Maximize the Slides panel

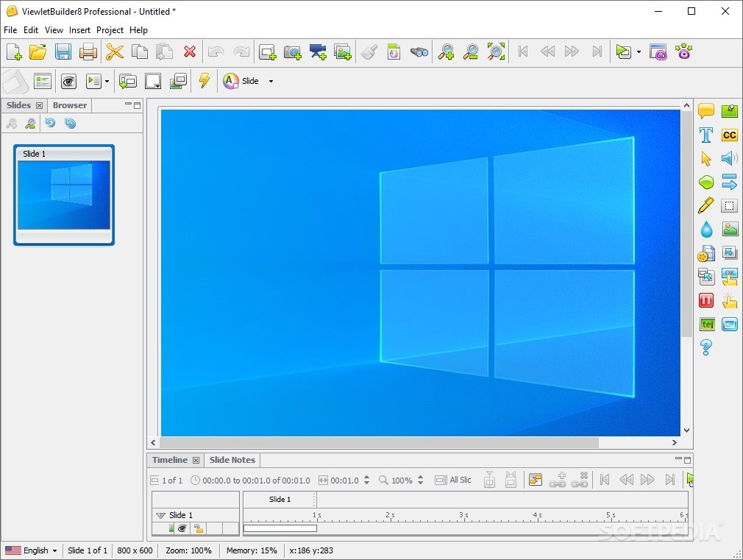coord(138,105)
